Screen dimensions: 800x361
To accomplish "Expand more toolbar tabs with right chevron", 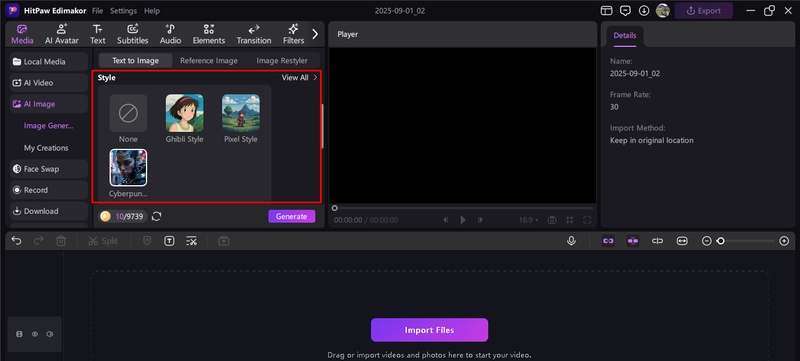I will [315, 34].
